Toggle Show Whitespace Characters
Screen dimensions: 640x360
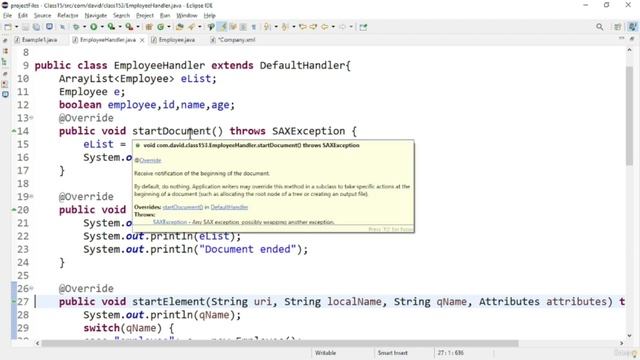pyautogui.click(x=254, y=27)
